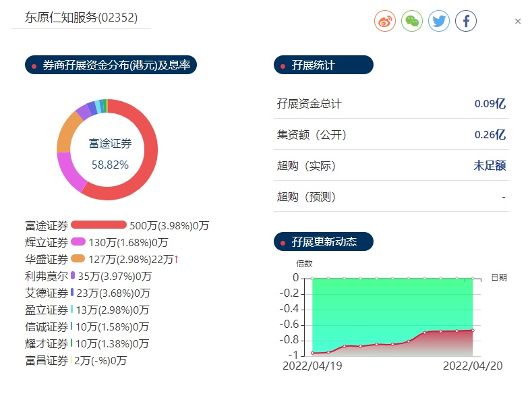Viewport: 532px width, 400px height.
Task: Select the orange donut chart segment
Action: coord(65,132)
